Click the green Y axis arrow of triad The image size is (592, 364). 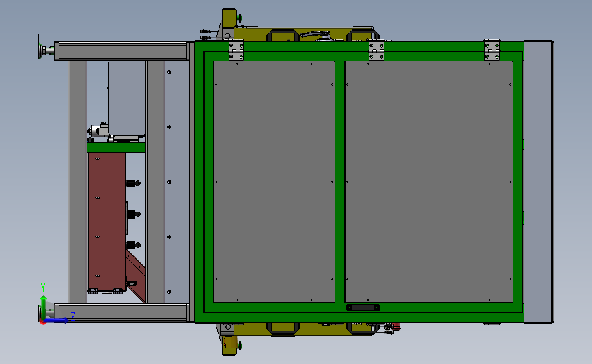(44, 307)
